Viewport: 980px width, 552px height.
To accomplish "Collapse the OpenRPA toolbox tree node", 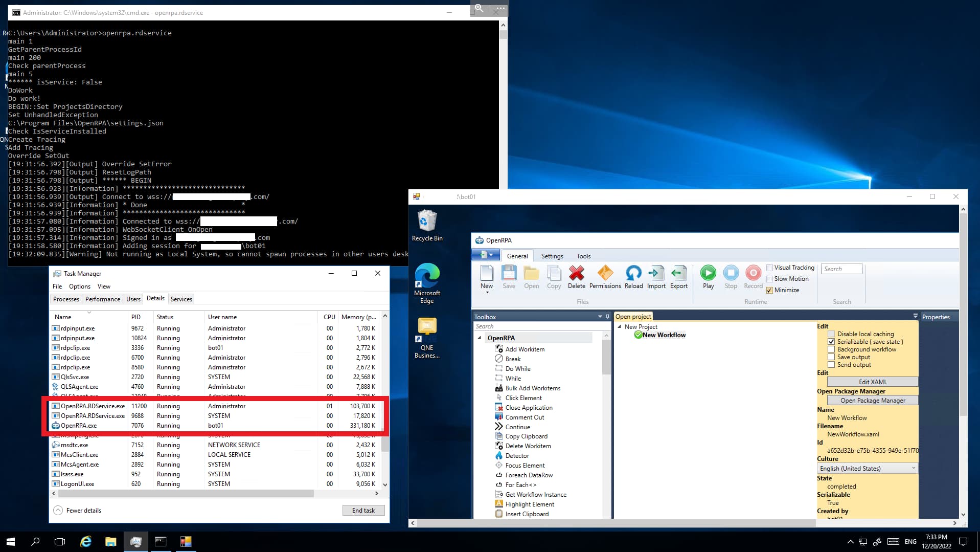I will tap(480, 338).
